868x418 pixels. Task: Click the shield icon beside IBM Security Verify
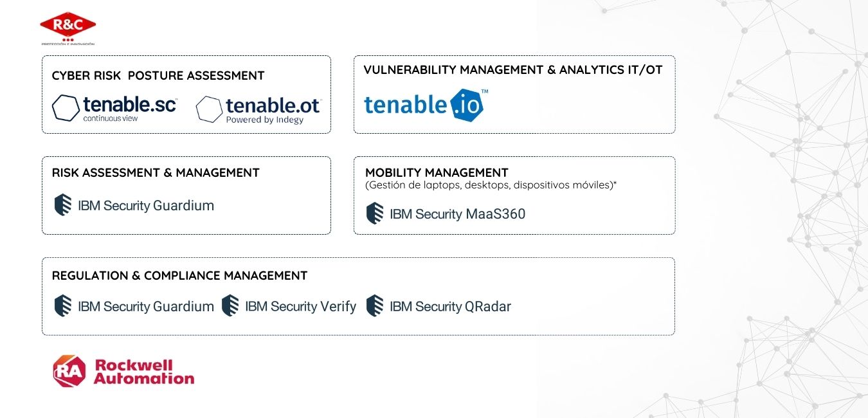(230, 305)
